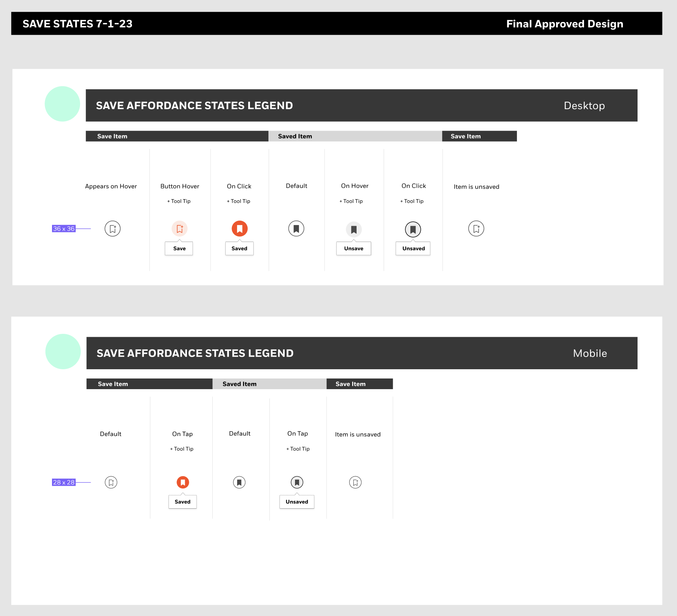Screen dimensions: 677x616
Task: Click the 'Save' tooltip under Button Hover
Action: point(179,248)
